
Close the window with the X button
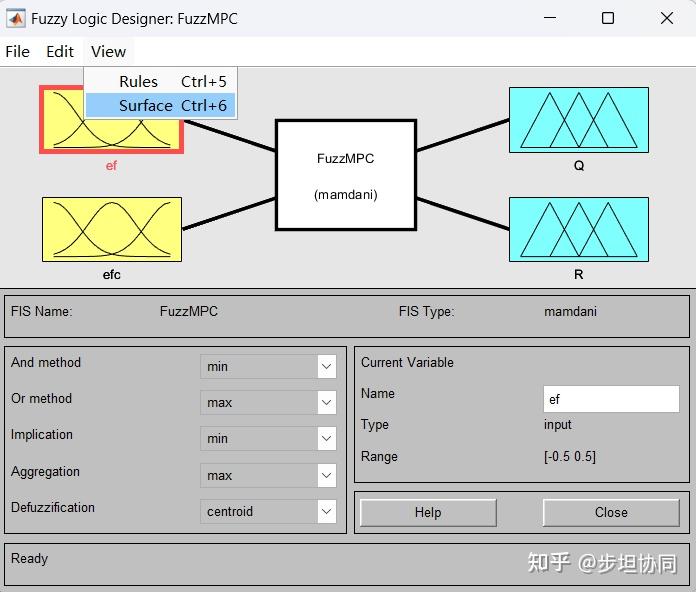coord(667,18)
